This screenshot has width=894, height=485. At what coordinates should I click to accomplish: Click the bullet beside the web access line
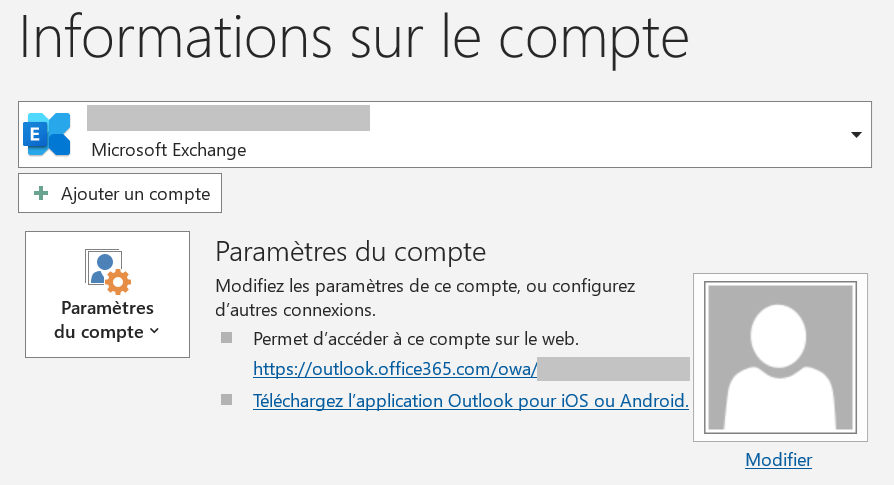(227, 337)
